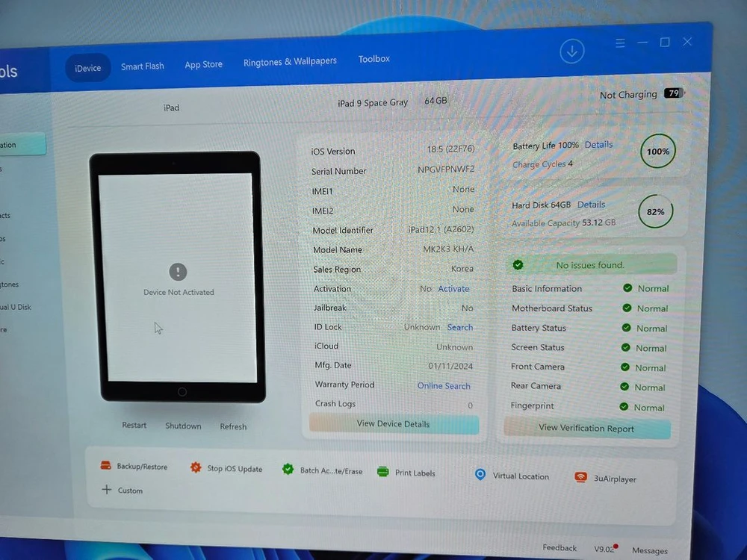
Task: Click the ID Lock Search link
Action: pos(459,327)
